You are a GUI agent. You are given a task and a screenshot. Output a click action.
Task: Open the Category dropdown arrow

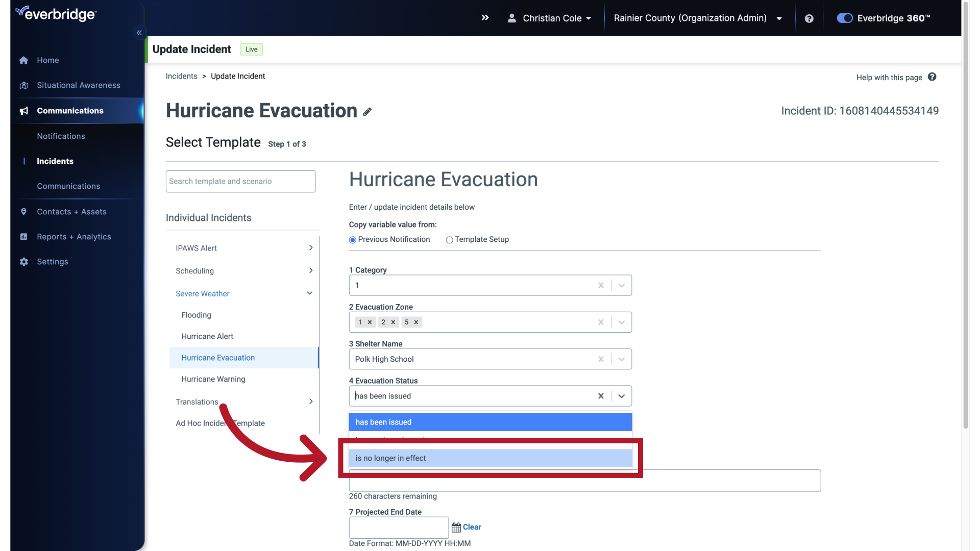click(621, 285)
